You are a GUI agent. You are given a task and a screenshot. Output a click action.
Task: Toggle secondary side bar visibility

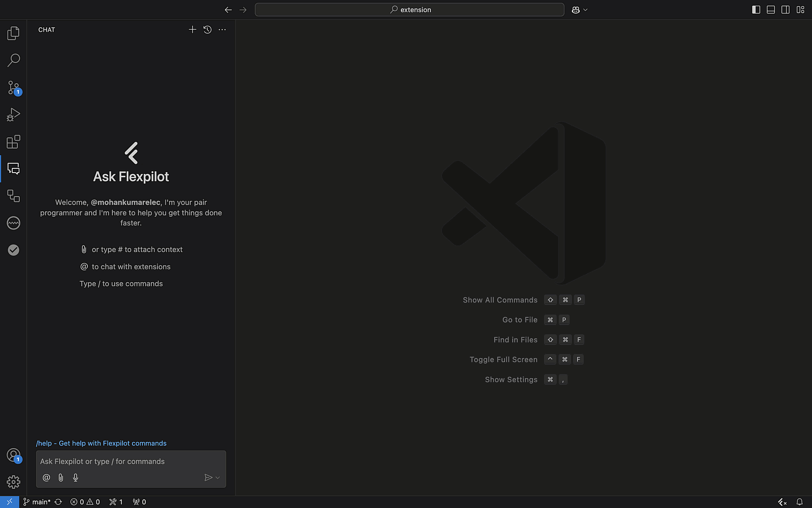pos(785,10)
